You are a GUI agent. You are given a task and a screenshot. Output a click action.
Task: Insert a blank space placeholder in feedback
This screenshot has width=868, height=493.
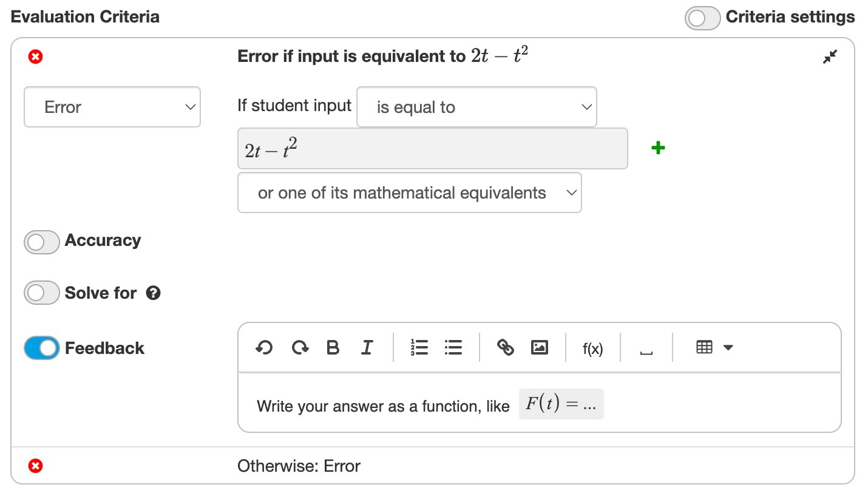pos(646,350)
